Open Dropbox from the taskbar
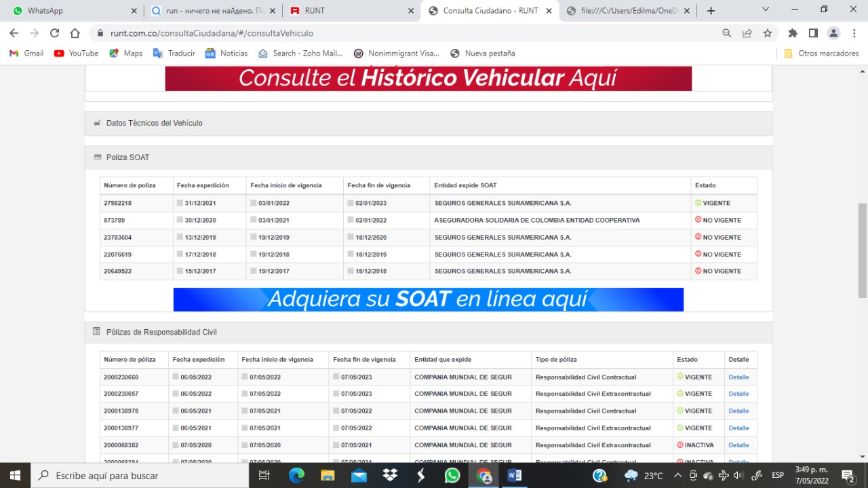Screen dimensions: 868x488 pos(390,475)
